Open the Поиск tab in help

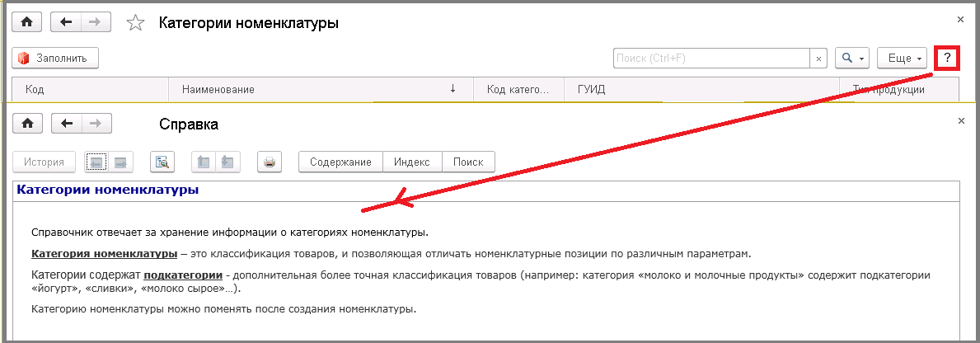coord(468,162)
